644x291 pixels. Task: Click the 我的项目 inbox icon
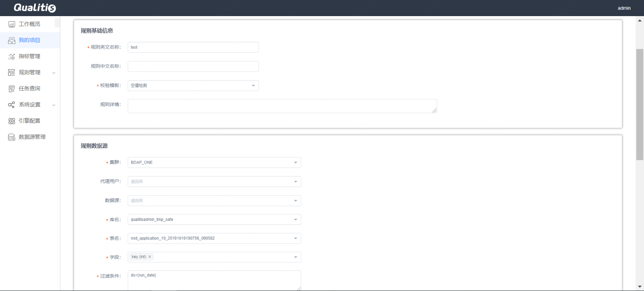(12, 40)
